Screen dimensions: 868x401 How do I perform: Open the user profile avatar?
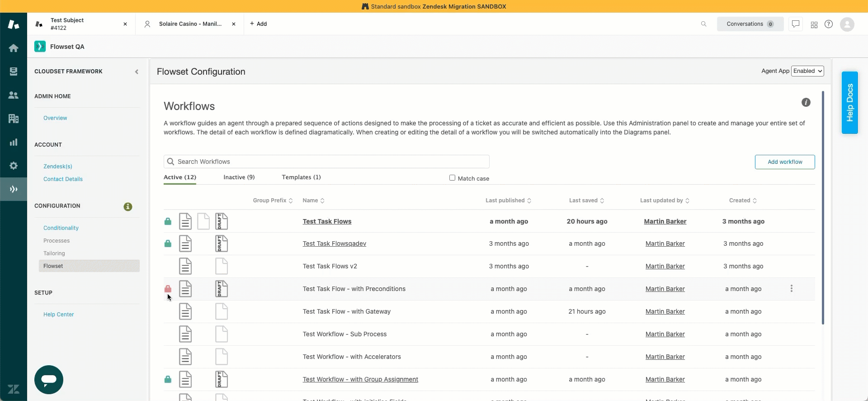point(847,24)
